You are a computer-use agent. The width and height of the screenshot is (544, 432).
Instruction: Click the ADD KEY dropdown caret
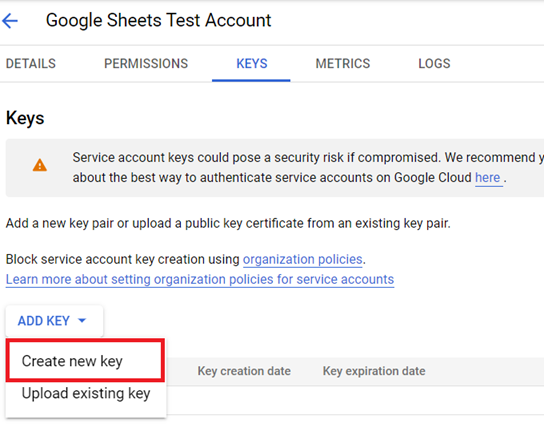(82, 321)
